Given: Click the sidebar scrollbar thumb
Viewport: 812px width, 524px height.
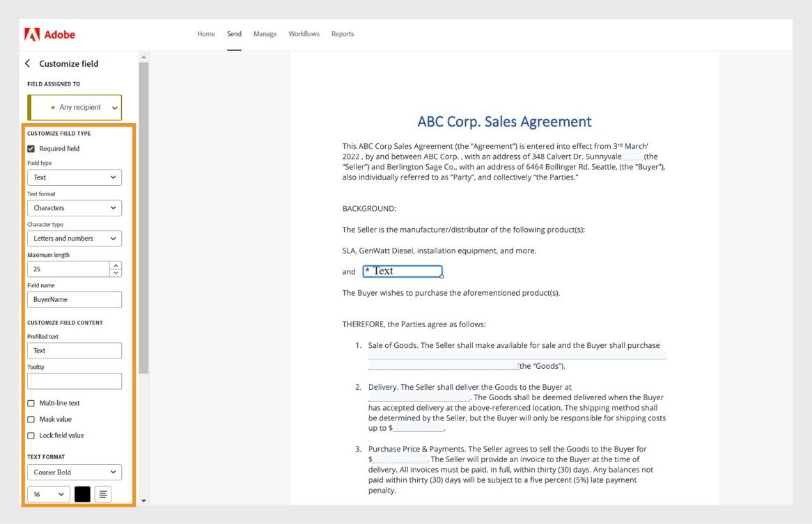Looking at the screenshot, I should [x=143, y=217].
